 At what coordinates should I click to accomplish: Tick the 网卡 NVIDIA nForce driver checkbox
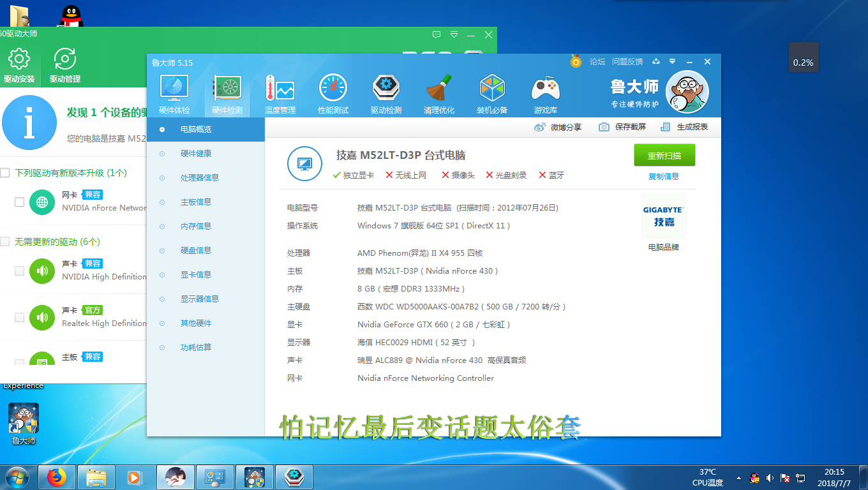point(19,202)
